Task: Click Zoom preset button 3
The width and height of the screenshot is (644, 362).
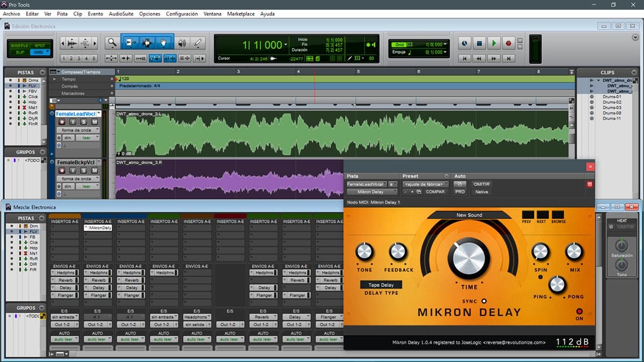Action: coord(79,58)
